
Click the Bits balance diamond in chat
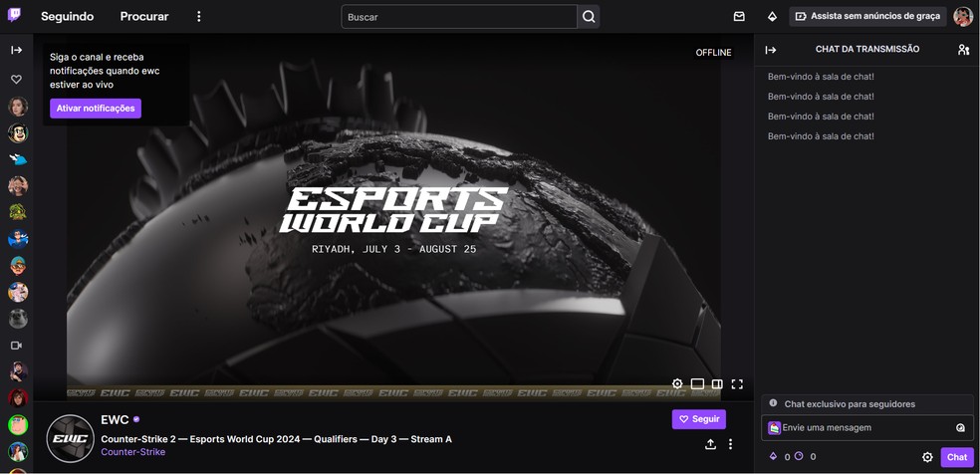click(773, 456)
